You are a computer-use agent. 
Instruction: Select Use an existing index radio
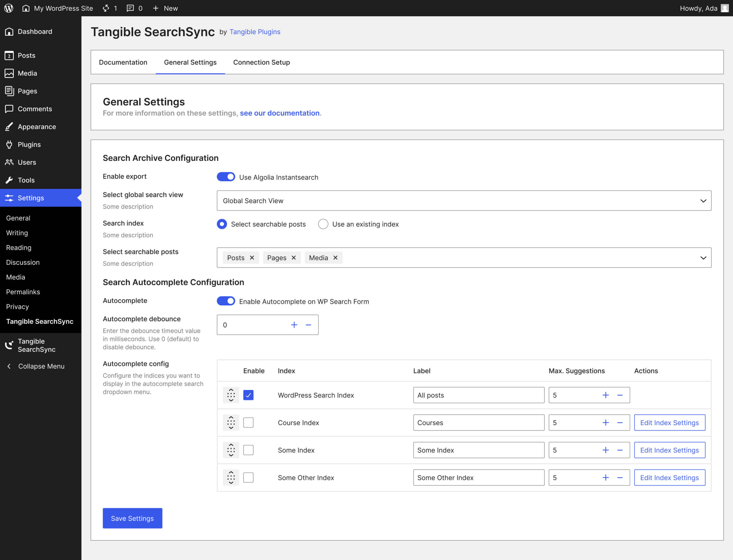click(x=323, y=224)
